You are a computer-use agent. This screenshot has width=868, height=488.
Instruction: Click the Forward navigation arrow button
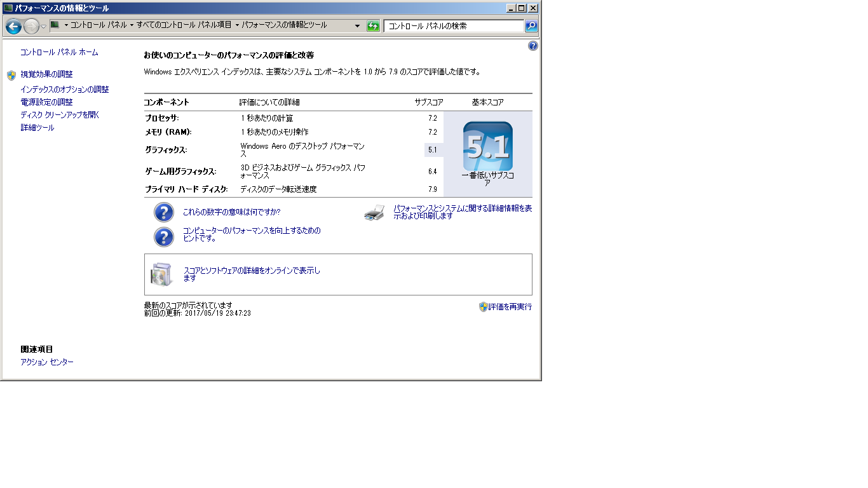[31, 26]
